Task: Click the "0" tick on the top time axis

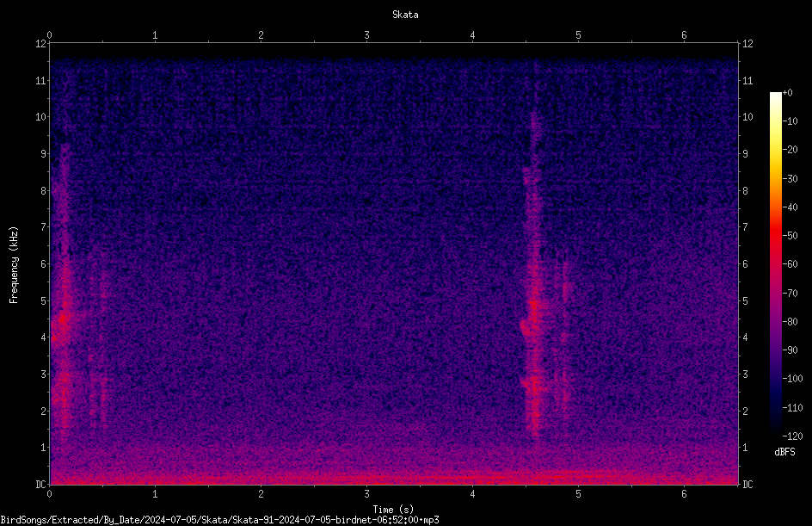Action: pyautogui.click(x=49, y=35)
